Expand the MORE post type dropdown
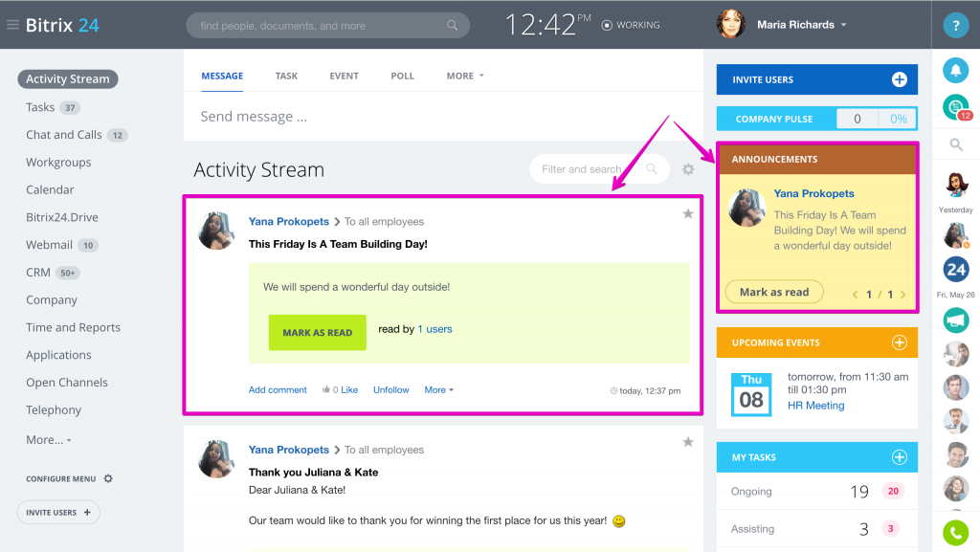The width and height of the screenshot is (980, 552). (x=465, y=76)
